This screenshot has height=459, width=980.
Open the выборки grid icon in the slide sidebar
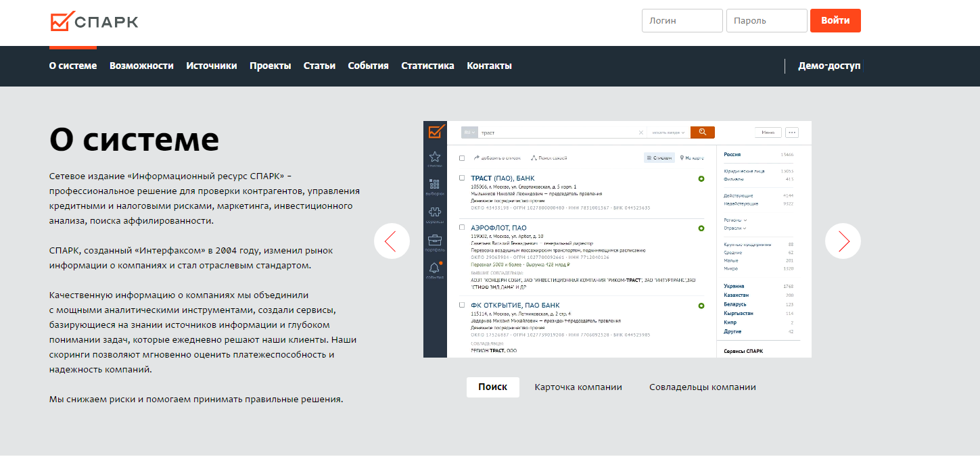click(x=435, y=187)
